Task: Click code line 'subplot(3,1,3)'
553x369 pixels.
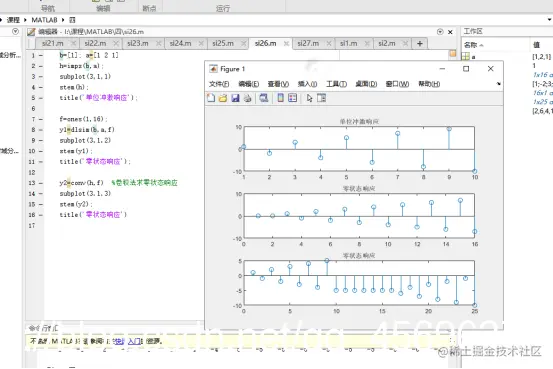Action: tap(85, 194)
